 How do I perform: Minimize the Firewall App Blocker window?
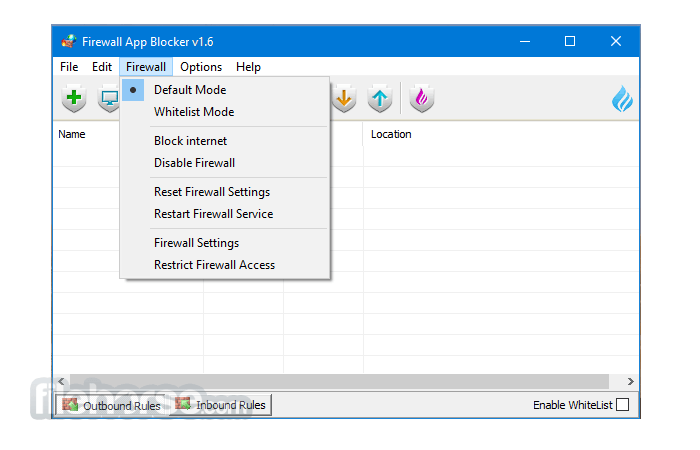coord(525,42)
